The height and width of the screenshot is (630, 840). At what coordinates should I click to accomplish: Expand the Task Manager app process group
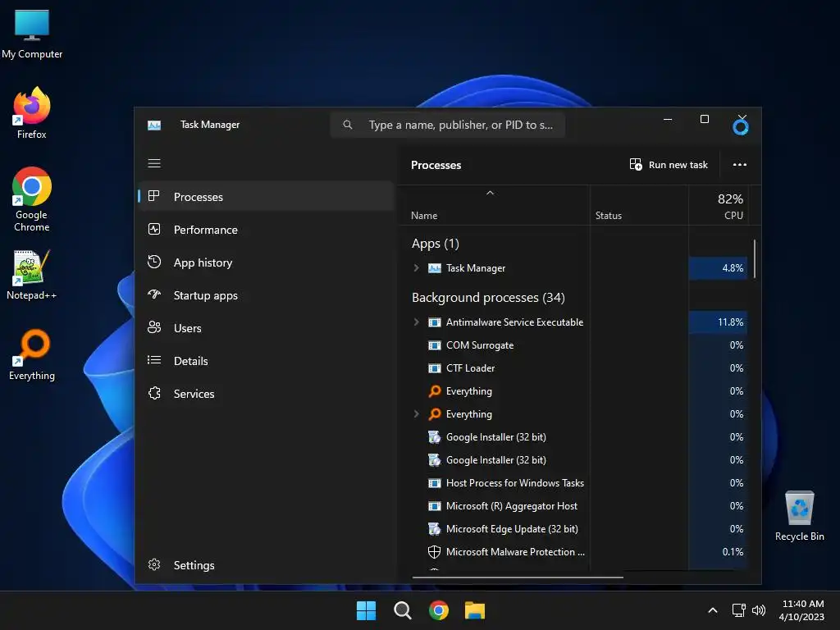[416, 268]
